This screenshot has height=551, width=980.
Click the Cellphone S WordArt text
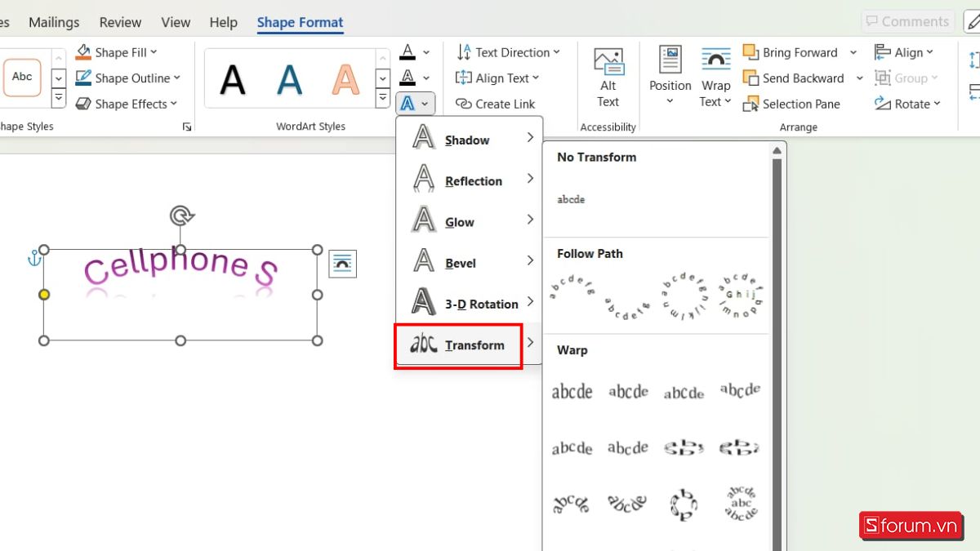(x=181, y=265)
